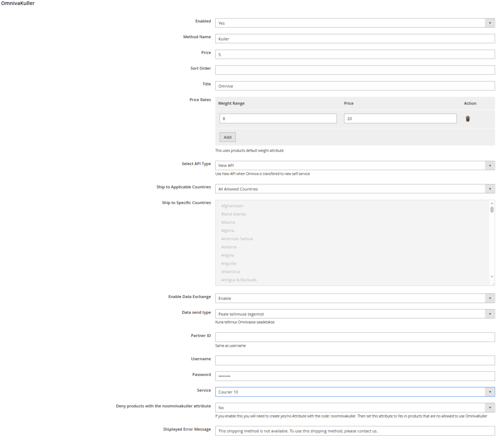Click the Add button under Price Rates
Viewport: 504px width, 441px height.
click(x=227, y=137)
